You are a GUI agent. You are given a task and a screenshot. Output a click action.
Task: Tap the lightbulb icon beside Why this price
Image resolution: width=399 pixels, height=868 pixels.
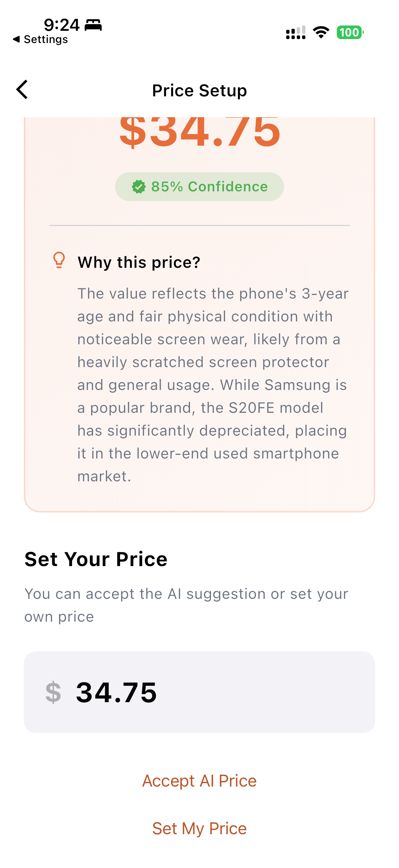tap(59, 260)
